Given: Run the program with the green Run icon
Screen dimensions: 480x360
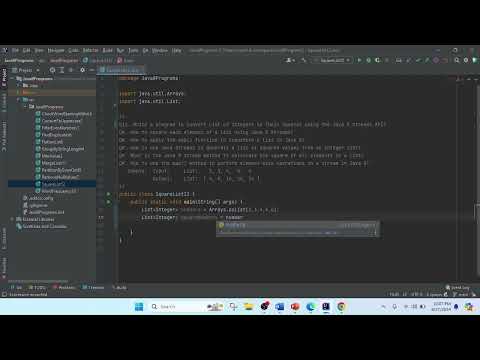Looking at the screenshot, I should [x=359, y=60].
